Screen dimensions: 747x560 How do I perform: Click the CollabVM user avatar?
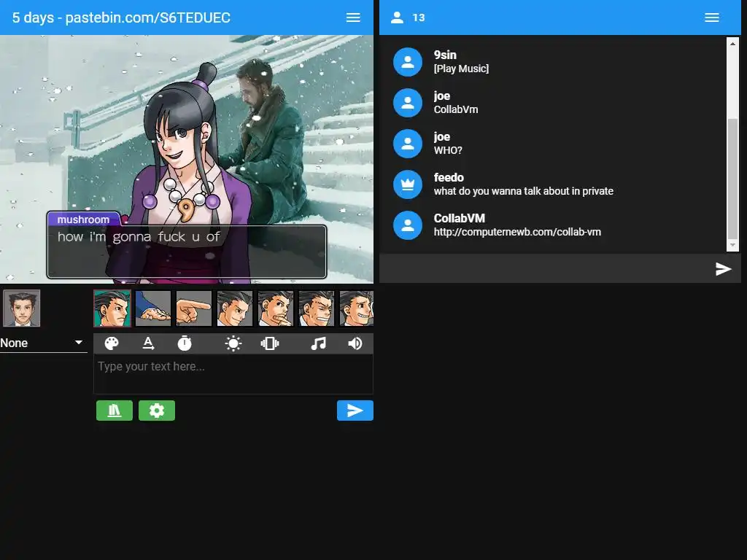click(408, 225)
